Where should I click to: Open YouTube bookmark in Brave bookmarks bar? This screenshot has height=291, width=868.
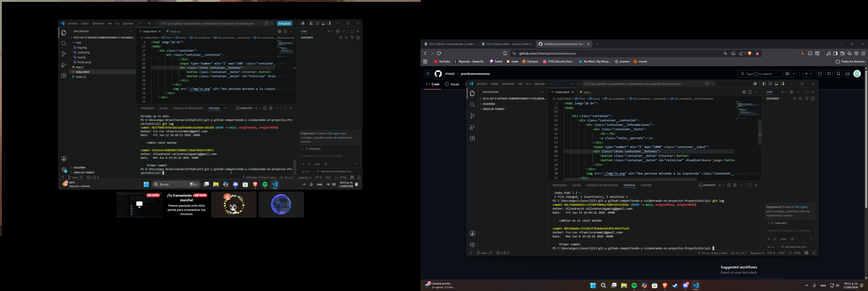point(442,62)
